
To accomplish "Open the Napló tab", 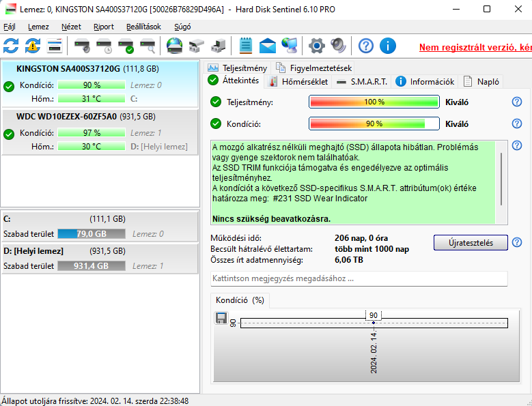I will point(481,82).
